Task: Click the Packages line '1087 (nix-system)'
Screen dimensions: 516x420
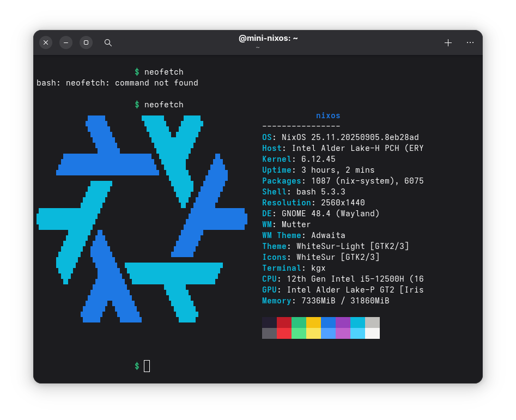Action: [x=343, y=181]
